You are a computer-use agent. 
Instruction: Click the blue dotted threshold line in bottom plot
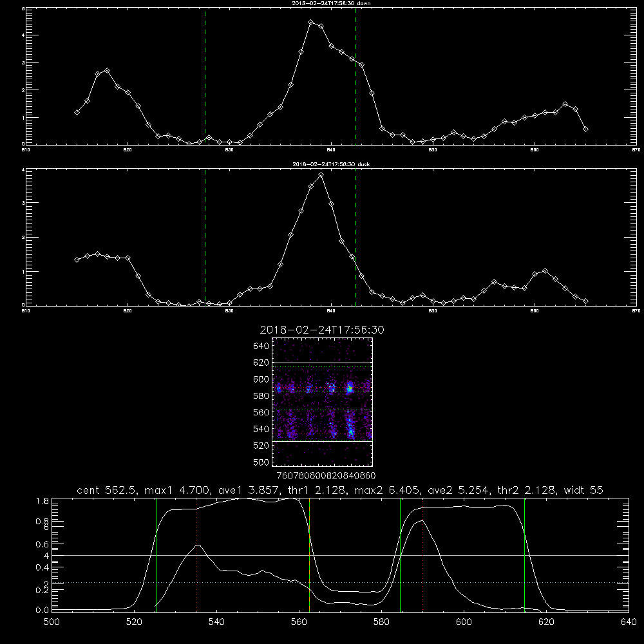click(340, 582)
